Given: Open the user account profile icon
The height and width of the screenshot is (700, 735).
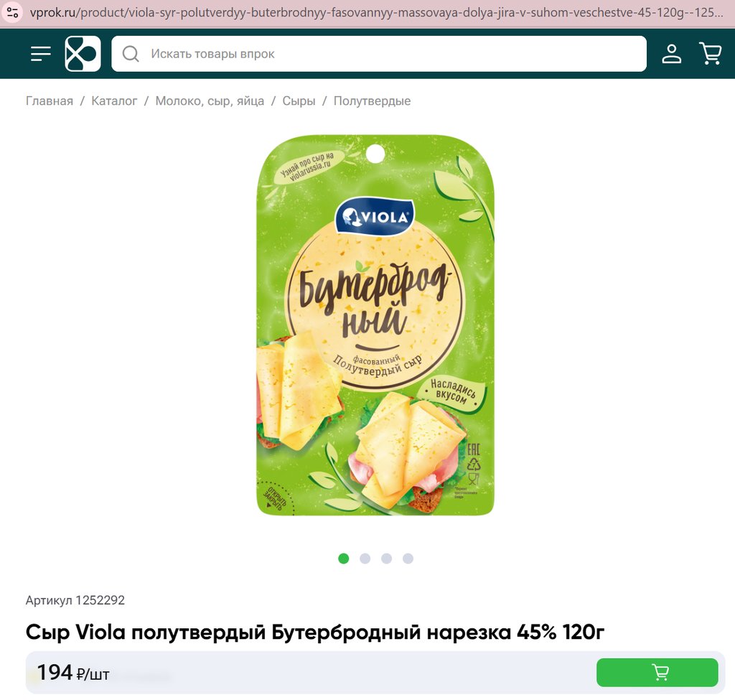Looking at the screenshot, I should [671, 54].
